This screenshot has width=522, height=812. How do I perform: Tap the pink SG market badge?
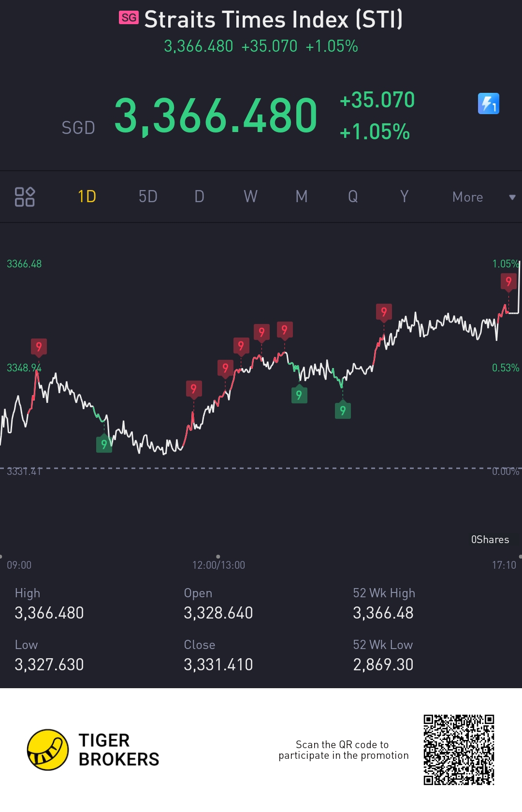[x=129, y=18]
